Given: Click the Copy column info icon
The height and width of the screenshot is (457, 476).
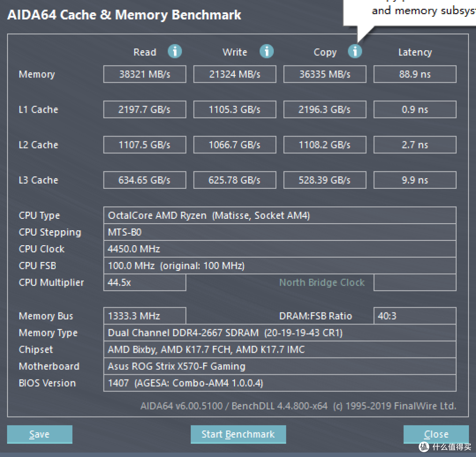Looking at the screenshot, I should pos(355,51).
